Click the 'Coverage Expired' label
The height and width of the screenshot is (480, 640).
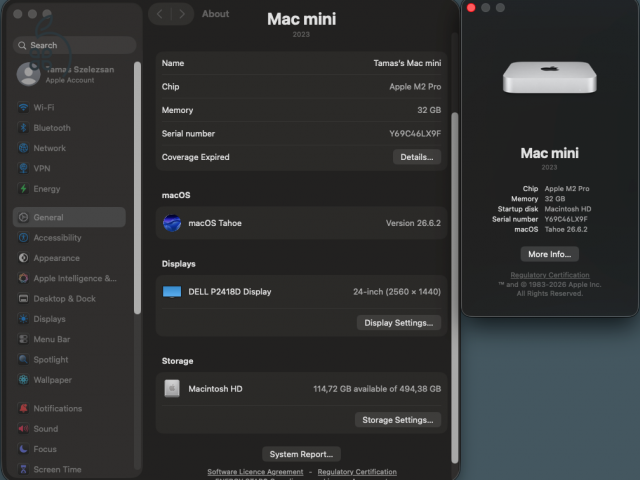pyautogui.click(x=196, y=157)
